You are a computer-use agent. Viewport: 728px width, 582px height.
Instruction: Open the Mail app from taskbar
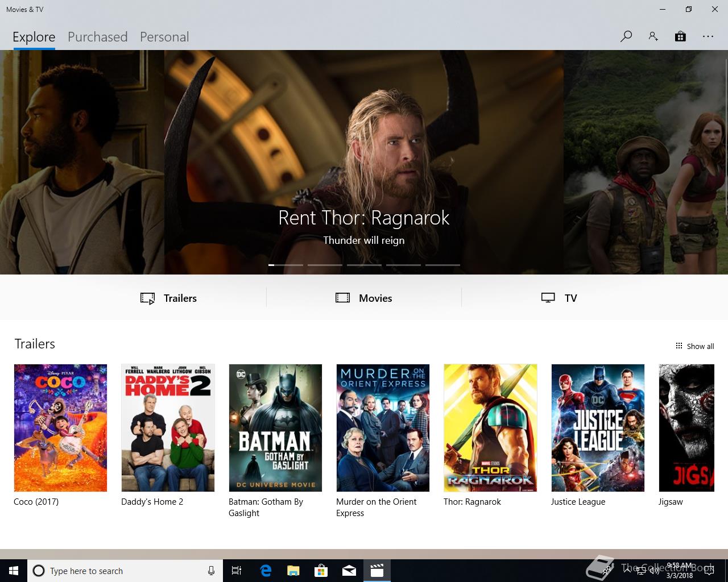[349, 571]
